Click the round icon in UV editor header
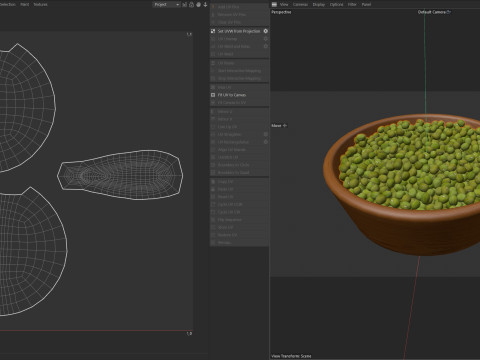The width and height of the screenshot is (480, 360). tap(198, 5)
